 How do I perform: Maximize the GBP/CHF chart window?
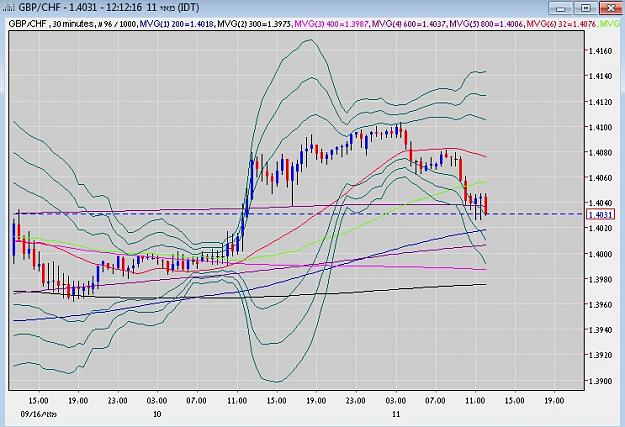pos(586,8)
